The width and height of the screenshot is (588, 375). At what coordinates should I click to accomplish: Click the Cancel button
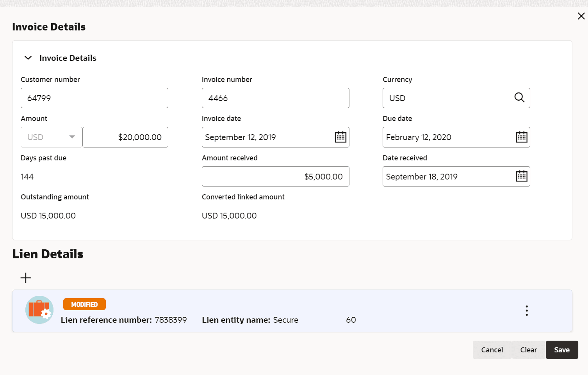point(492,350)
